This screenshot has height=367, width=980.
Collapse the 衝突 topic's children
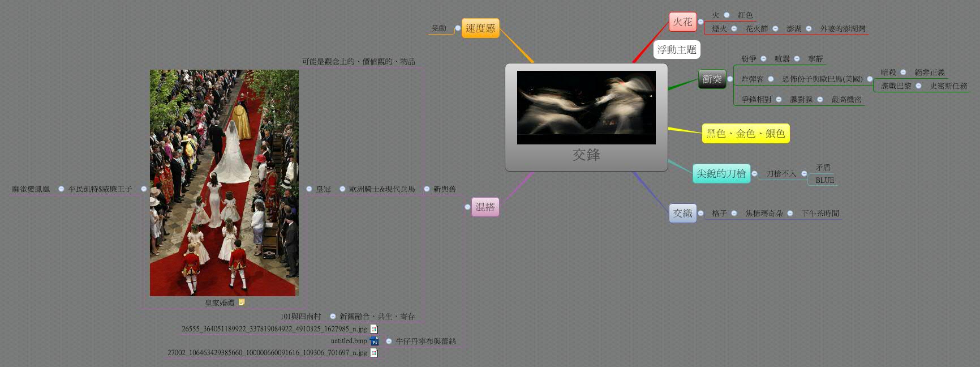(x=730, y=79)
